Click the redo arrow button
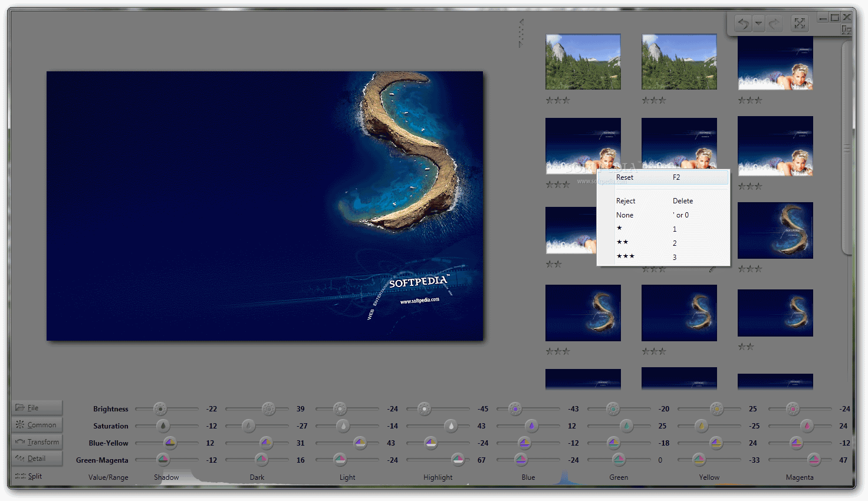This screenshot has width=868, height=501. coord(774,24)
